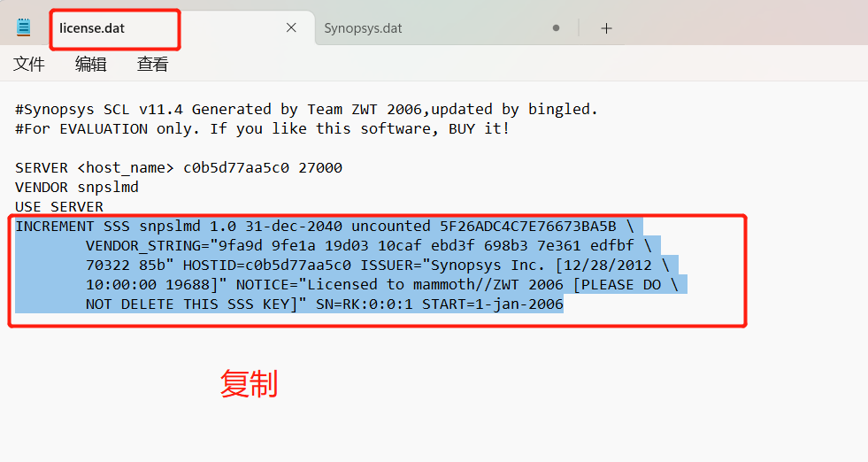The width and height of the screenshot is (868, 462).
Task: Open the 查看 menu
Action: (153, 65)
